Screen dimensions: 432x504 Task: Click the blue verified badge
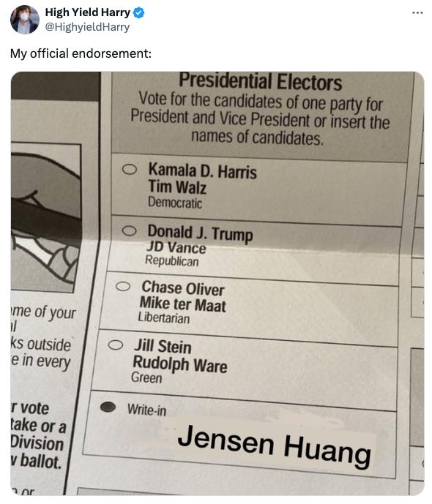pyautogui.click(x=138, y=12)
